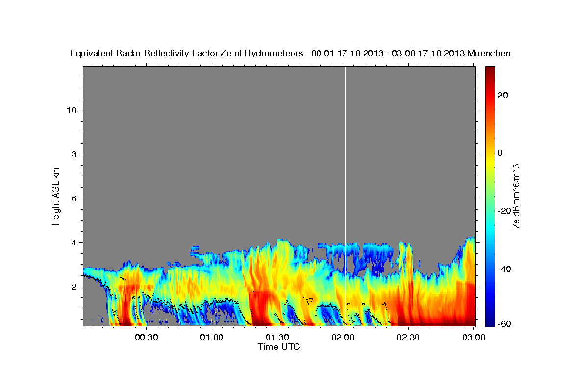Click the dark red top of the colorbar
This screenshot has width=588, height=392.
pyautogui.click(x=490, y=71)
